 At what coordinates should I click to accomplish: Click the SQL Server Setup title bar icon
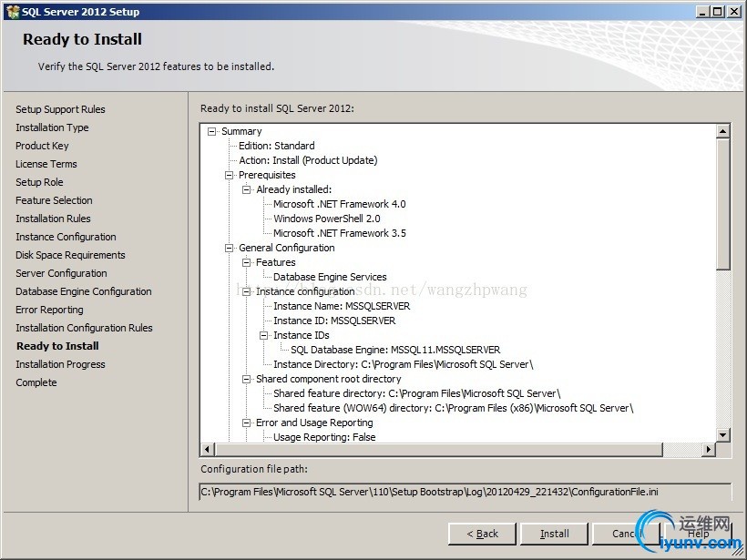click(x=13, y=12)
